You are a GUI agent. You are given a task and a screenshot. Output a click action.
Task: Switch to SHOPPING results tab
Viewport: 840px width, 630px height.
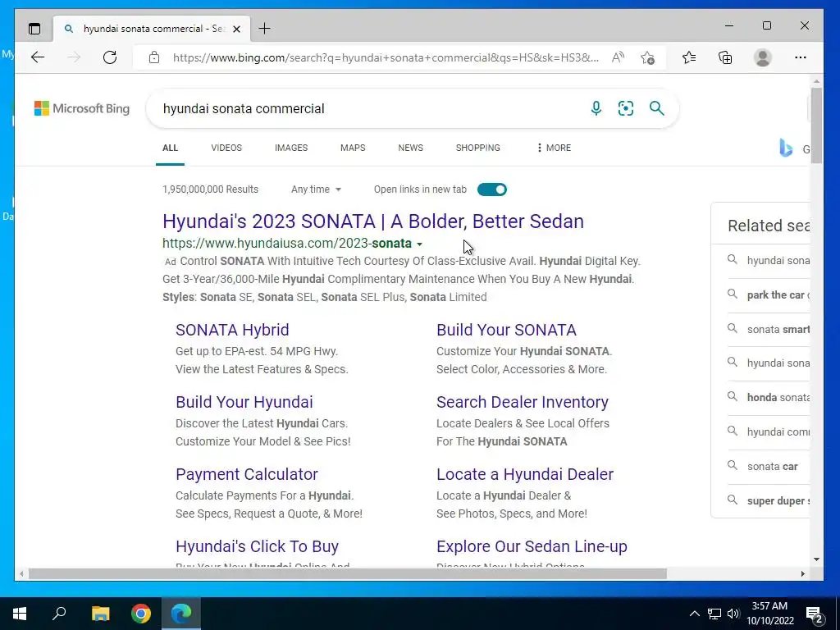coord(478,148)
